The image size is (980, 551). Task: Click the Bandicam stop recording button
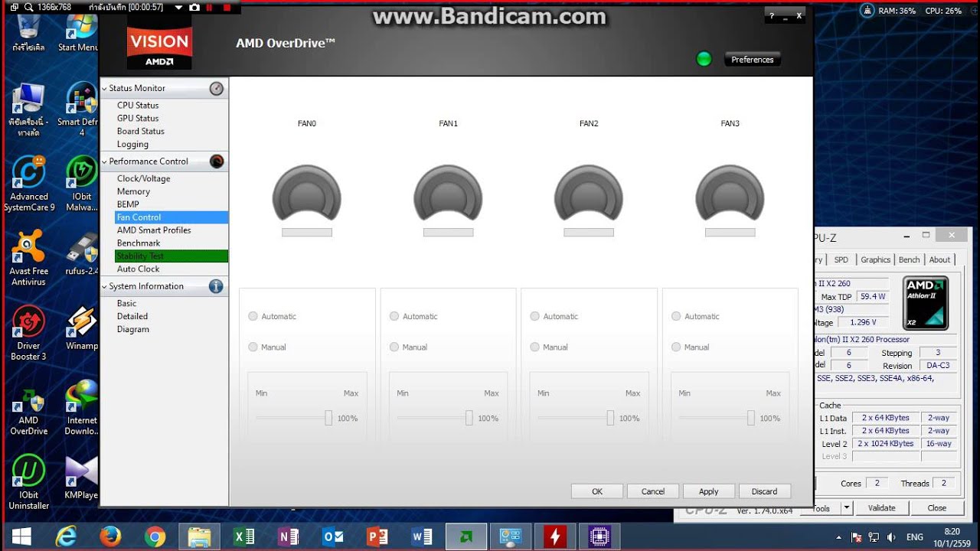click(x=226, y=8)
